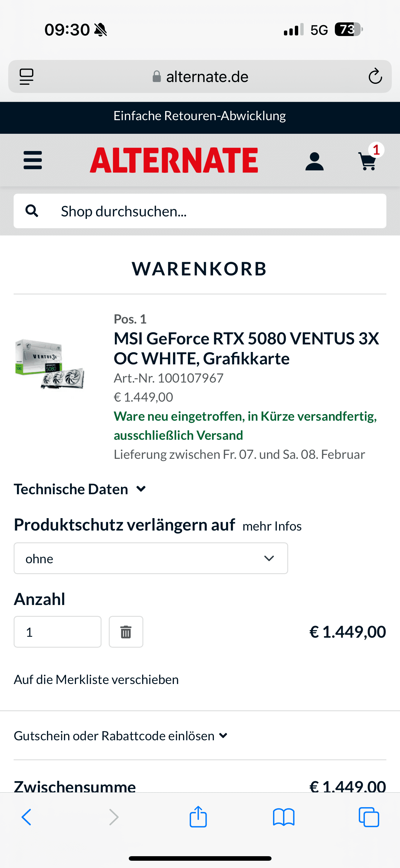
Task: Open 'mehr Infos' about Produktschutz
Action: tap(272, 526)
